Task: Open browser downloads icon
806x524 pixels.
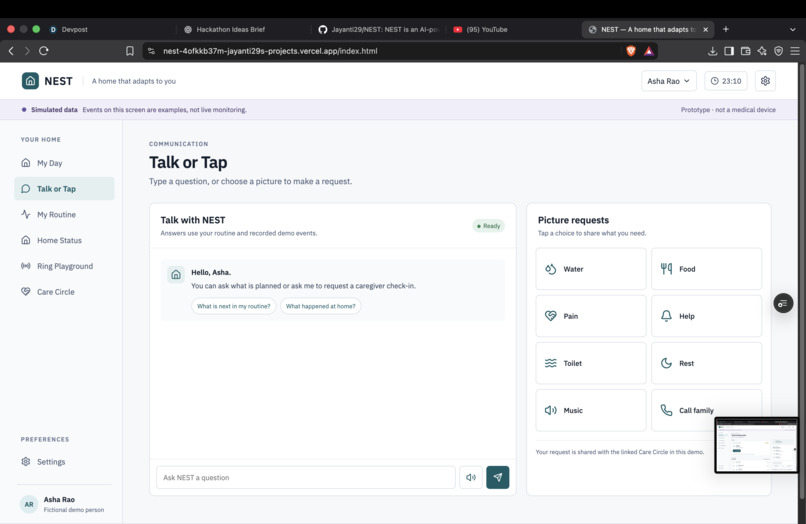Action: point(712,51)
